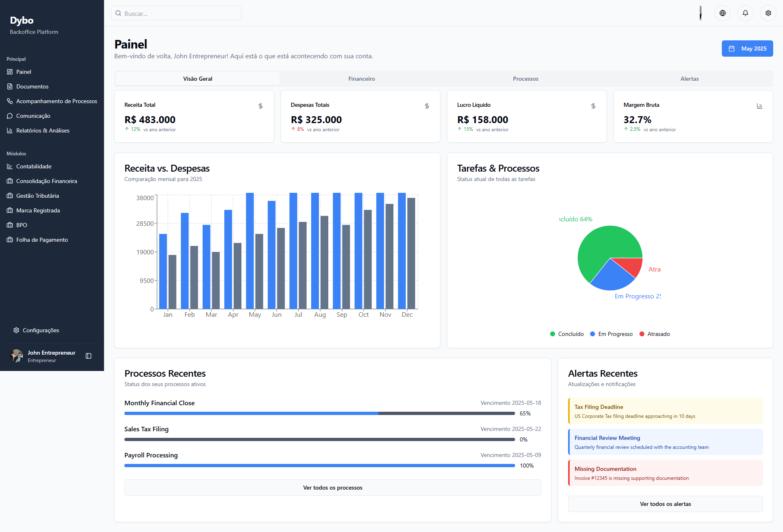The height and width of the screenshot is (532, 783).
Task: Open Marca Registrada module
Action: pyautogui.click(x=52, y=210)
